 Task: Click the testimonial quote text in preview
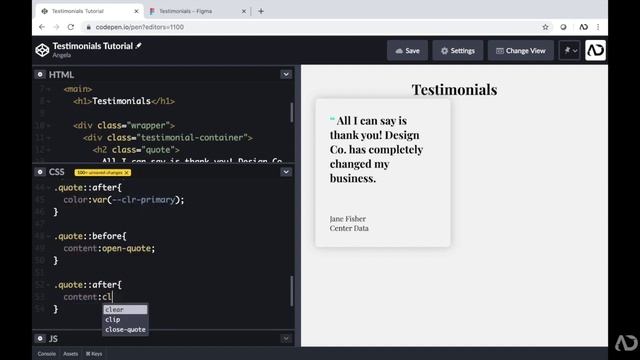click(376, 149)
